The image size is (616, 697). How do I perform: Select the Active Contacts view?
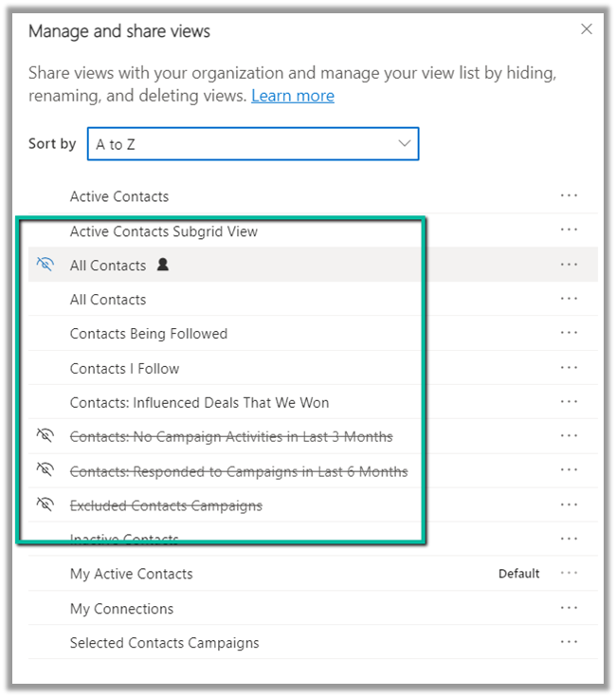(x=119, y=196)
